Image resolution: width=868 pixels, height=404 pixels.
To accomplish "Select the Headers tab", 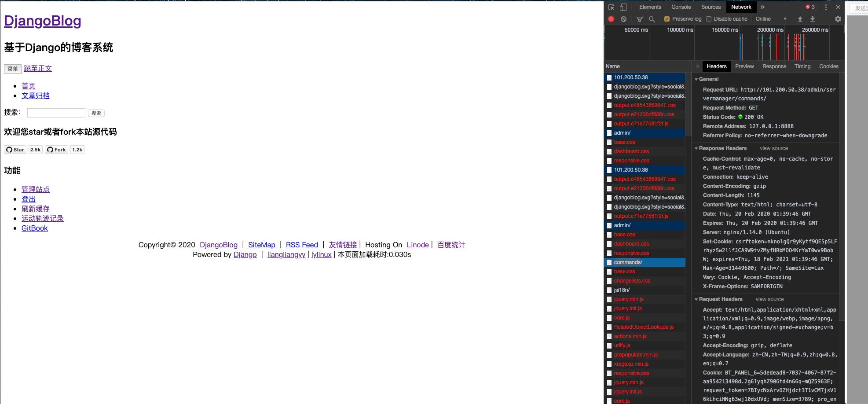I will click(x=717, y=66).
